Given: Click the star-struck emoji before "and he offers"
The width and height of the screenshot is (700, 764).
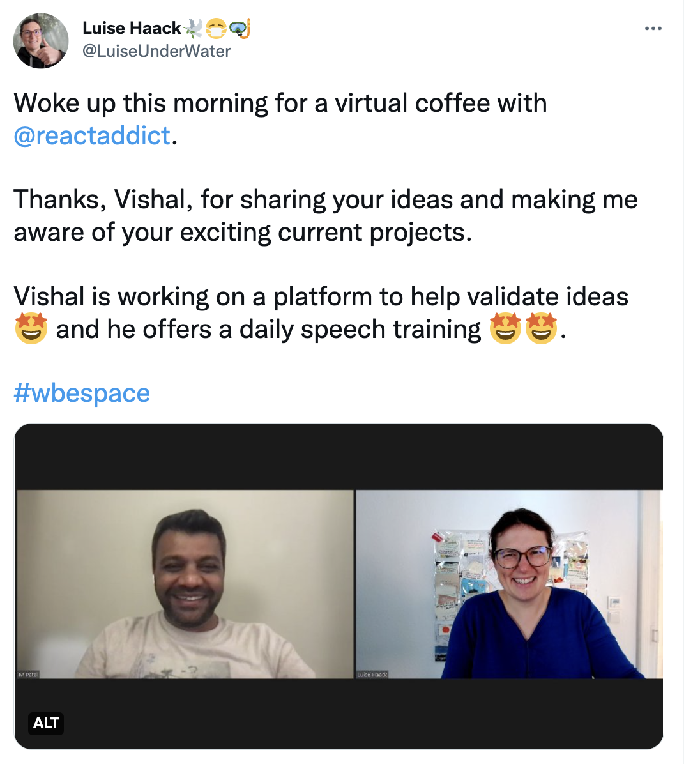Looking at the screenshot, I should (x=31, y=328).
